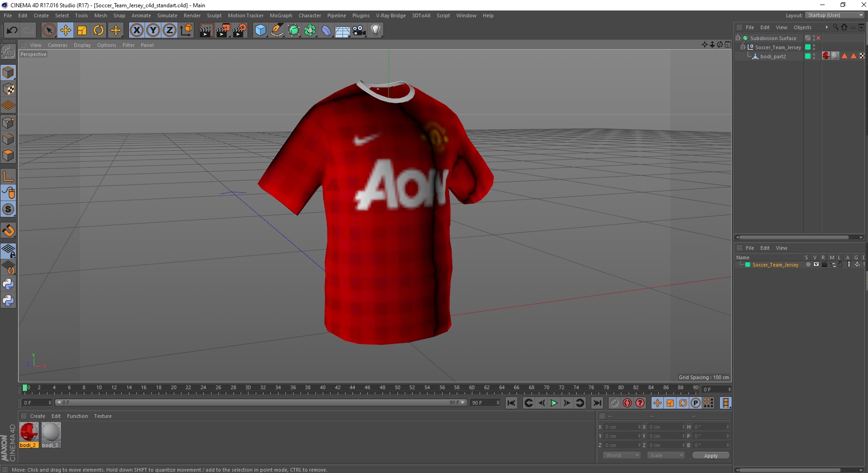Open the World coordinate dropdown

(x=622, y=455)
